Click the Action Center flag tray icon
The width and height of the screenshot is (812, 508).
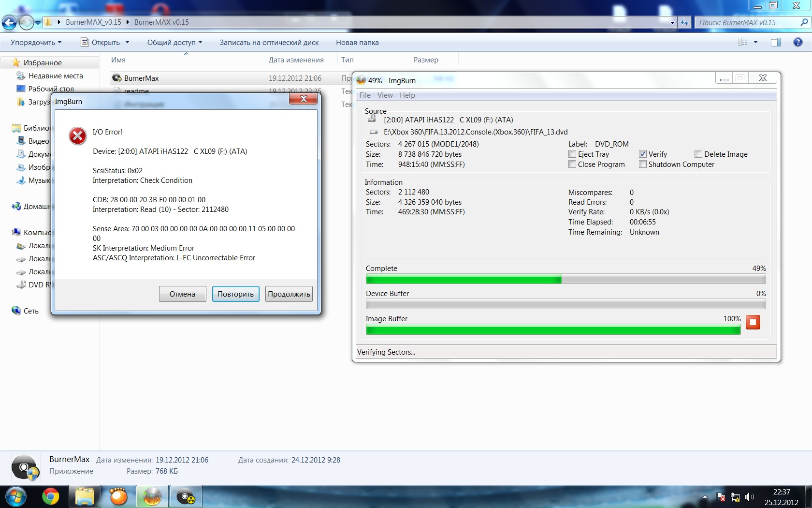pyautogui.click(x=721, y=497)
